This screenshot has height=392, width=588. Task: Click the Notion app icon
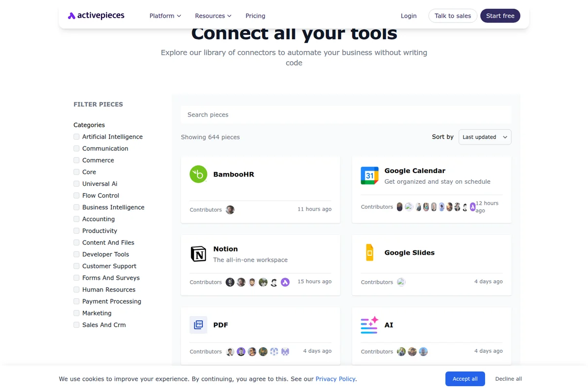[x=198, y=253]
